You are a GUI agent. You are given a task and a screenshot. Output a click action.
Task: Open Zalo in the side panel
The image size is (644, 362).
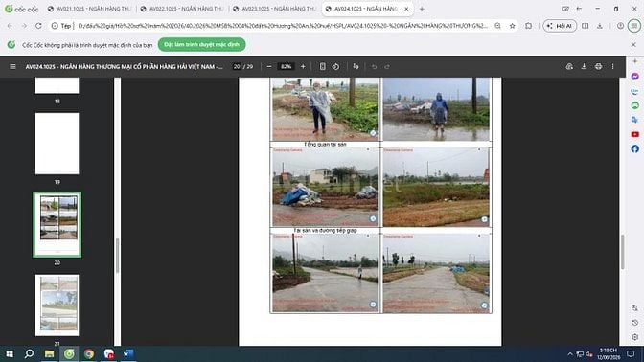pyautogui.click(x=635, y=91)
